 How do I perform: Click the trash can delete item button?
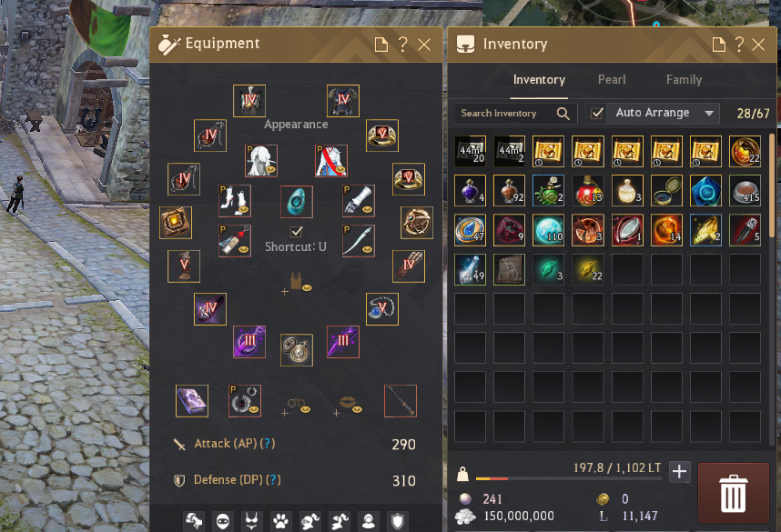pos(733,493)
